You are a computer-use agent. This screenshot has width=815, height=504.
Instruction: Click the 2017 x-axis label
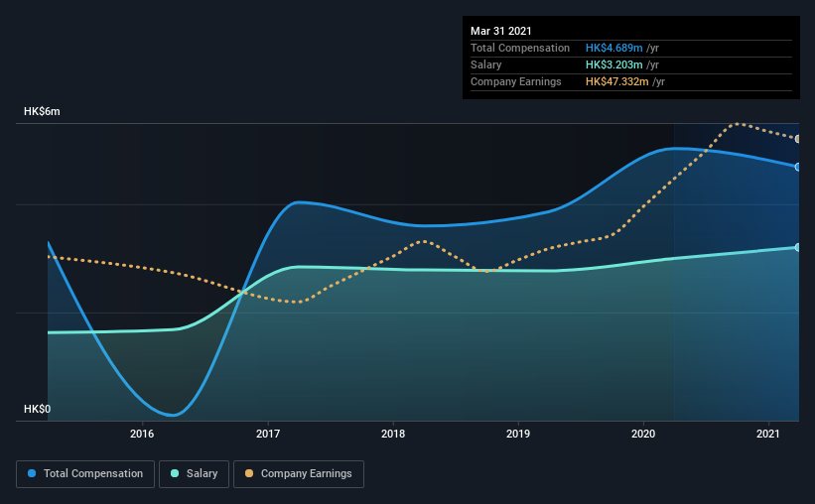click(x=268, y=434)
